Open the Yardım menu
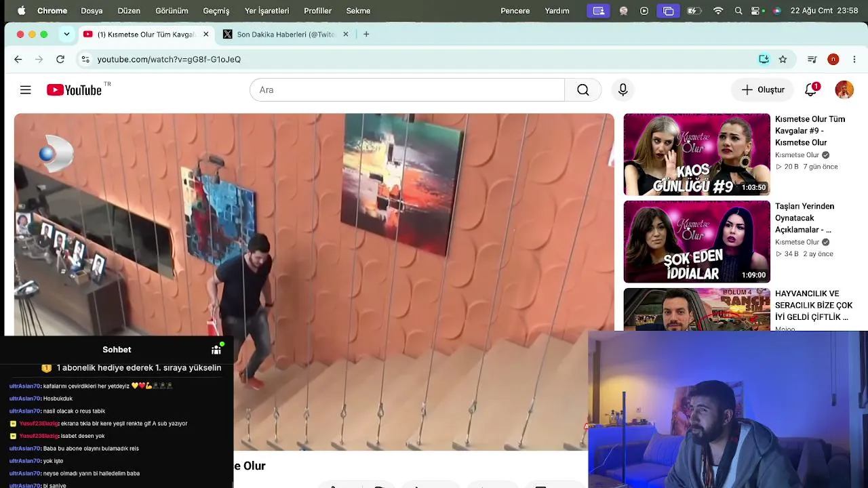 coord(557,11)
